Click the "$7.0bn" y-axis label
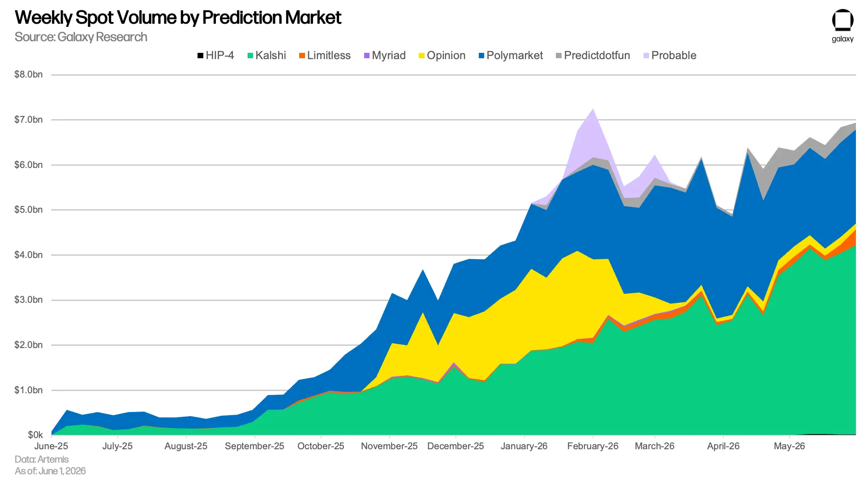The width and height of the screenshot is (868, 490). (x=29, y=120)
